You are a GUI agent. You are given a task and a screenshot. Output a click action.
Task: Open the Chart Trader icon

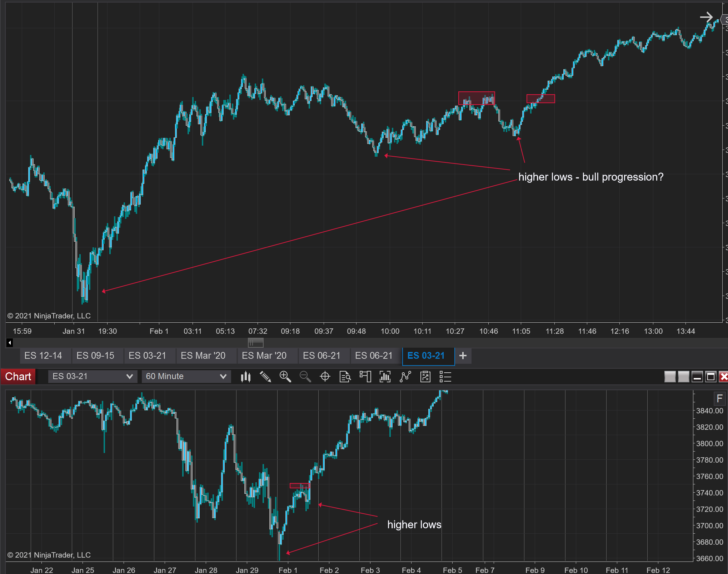coord(365,377)
